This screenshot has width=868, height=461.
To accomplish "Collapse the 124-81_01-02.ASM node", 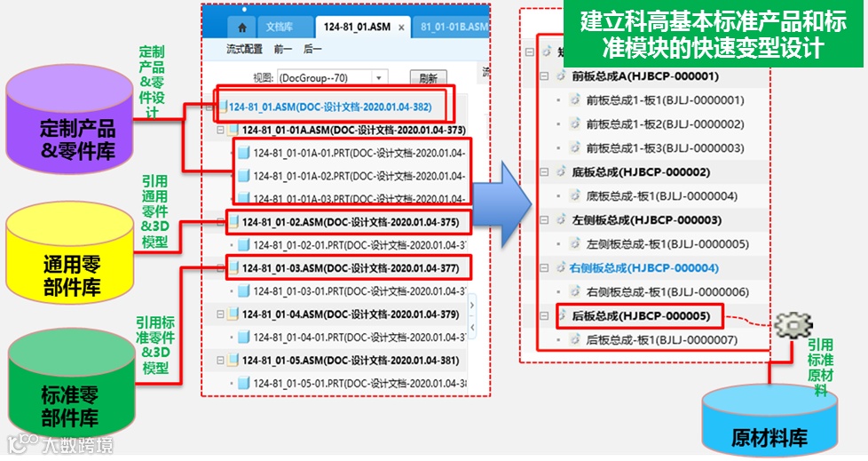I will (220, 222).
